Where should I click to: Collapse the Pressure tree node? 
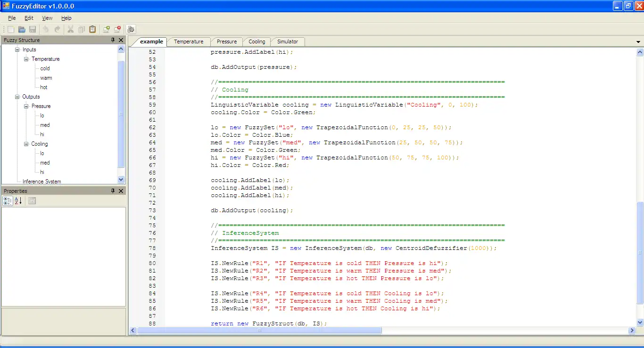26,106
